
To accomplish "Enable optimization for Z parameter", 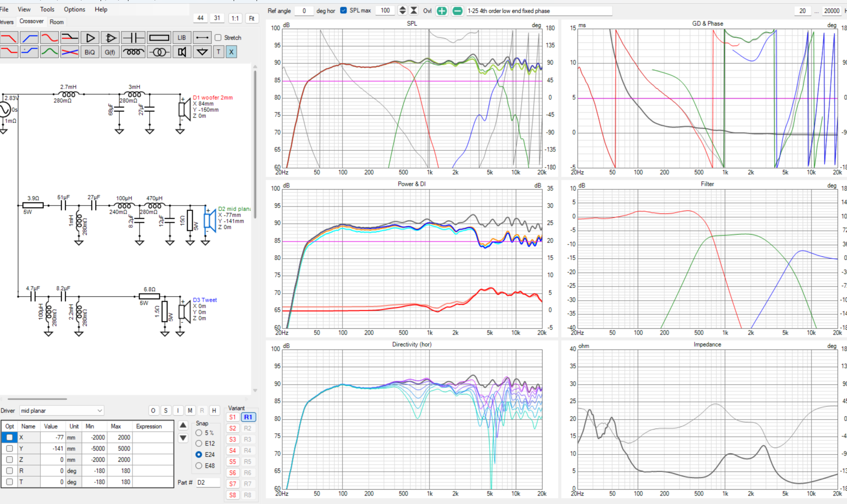I will pos(10,459).
